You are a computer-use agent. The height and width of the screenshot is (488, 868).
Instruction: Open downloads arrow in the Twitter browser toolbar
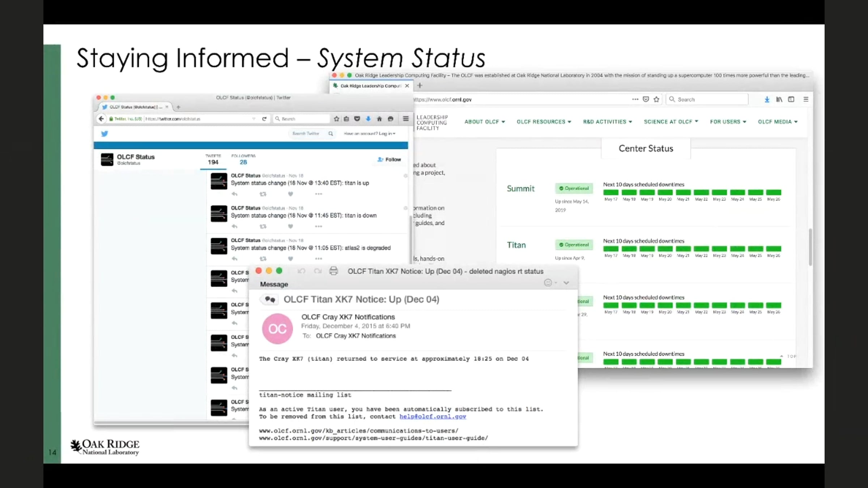(x=368, y=119)
